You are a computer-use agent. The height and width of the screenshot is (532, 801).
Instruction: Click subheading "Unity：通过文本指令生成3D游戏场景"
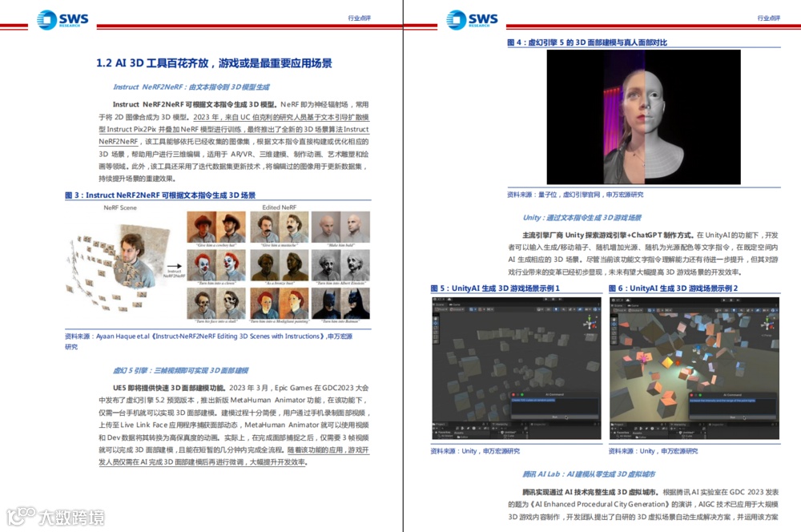pyautogui.click(x=582, y=218)
